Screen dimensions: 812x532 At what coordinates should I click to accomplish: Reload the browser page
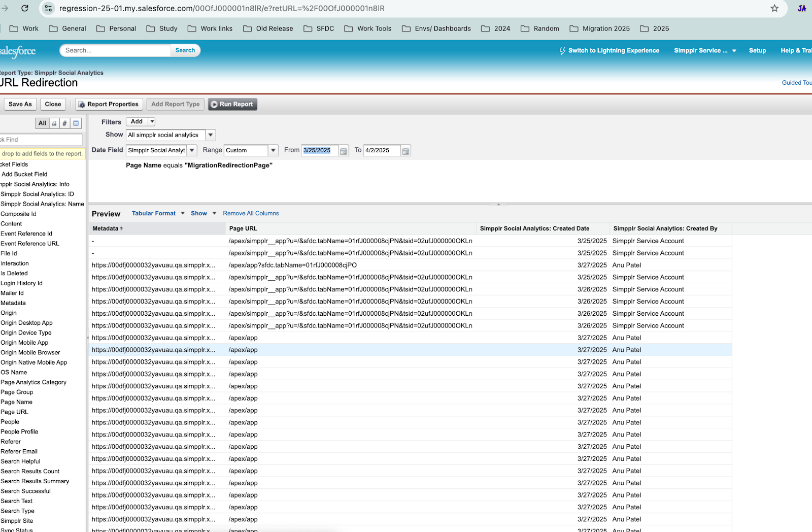(24, 8)
